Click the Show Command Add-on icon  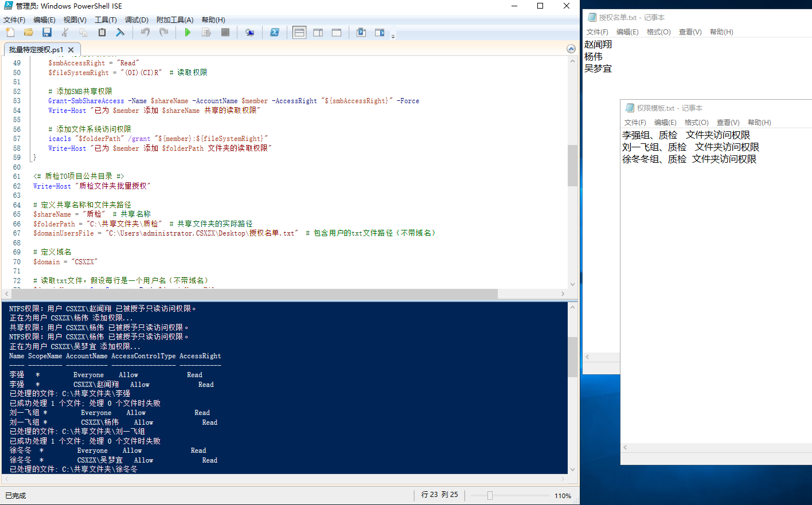[380, 33]
